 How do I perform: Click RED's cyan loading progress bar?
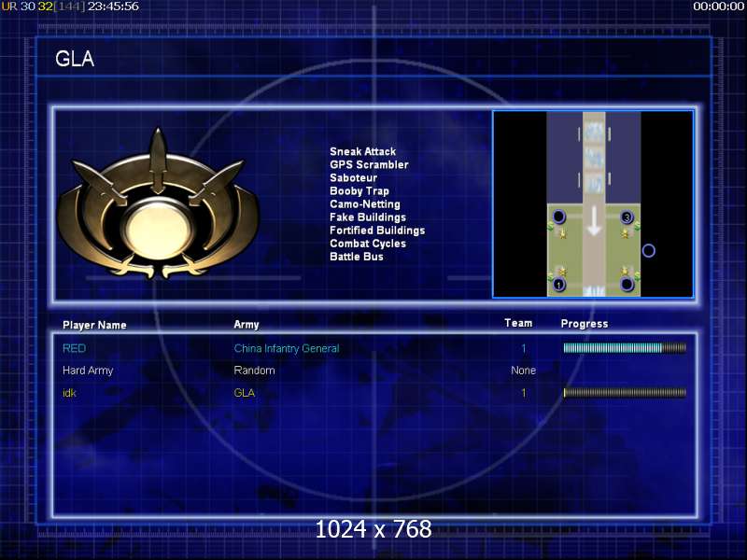pos(625,348)
